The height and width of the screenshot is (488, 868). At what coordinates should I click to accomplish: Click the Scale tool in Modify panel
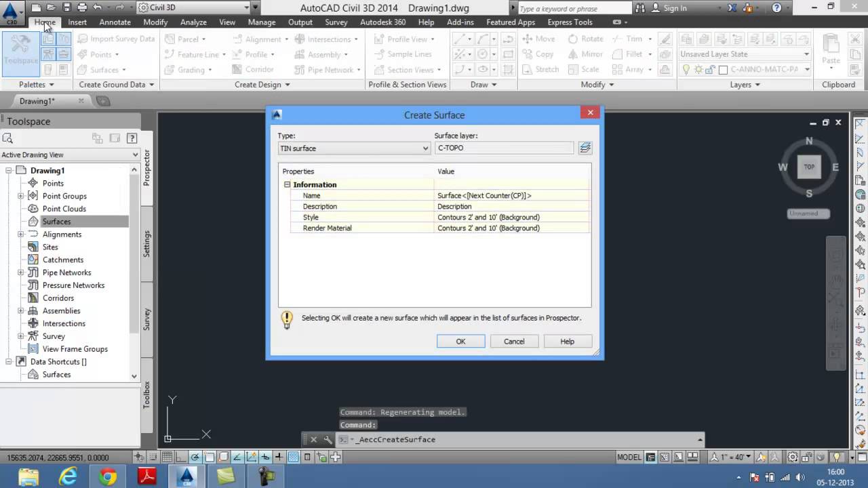click(583, 70)
